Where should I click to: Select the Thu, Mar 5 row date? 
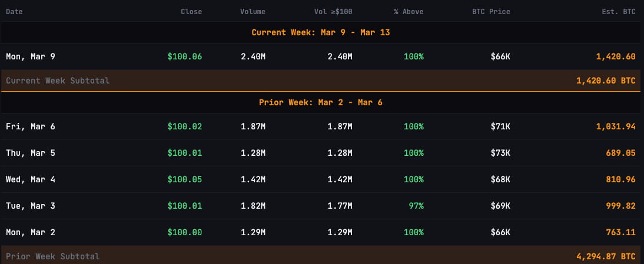pos(30,153)
